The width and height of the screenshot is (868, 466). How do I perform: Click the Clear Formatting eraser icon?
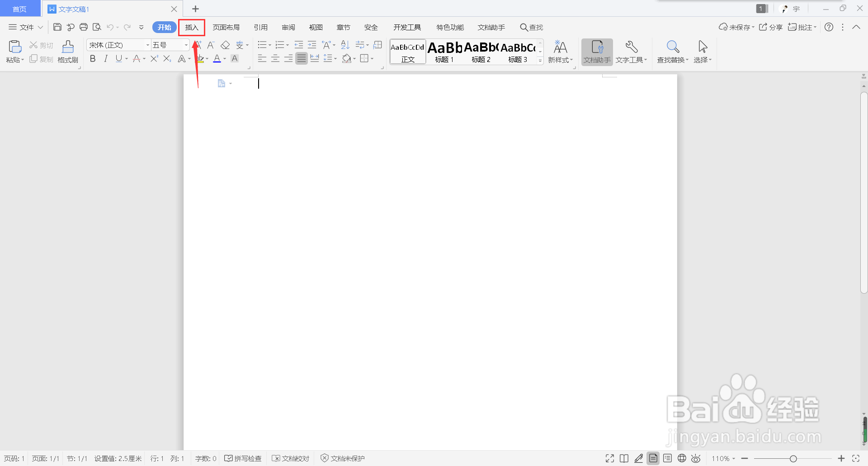click(x=225, y=45)
